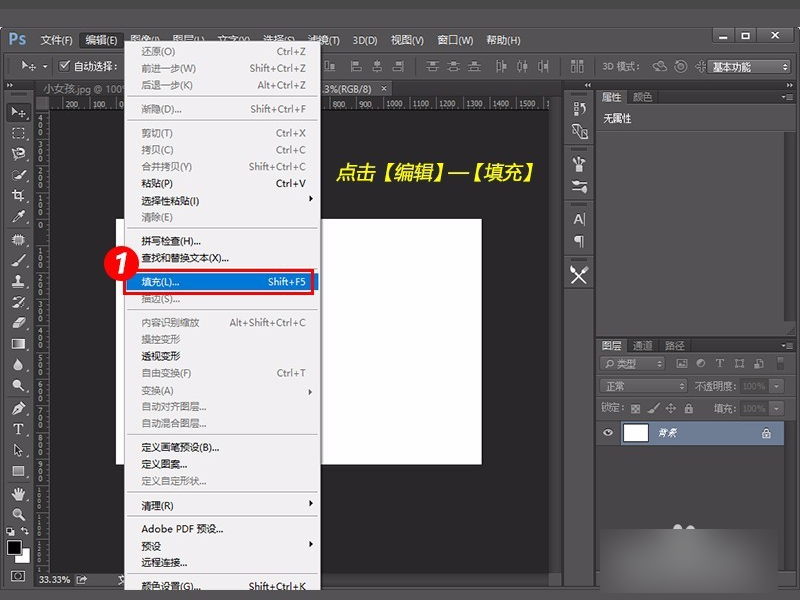800x600 pixels.
Task: Toggle the 自动选择 checkbox
Action: (64, 66)
